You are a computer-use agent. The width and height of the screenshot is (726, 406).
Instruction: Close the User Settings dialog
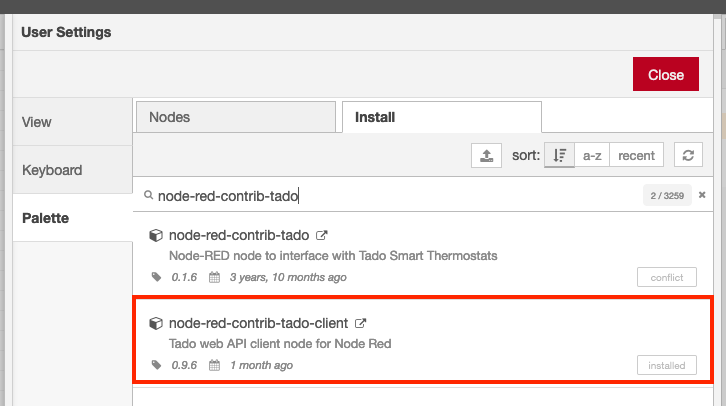pyautogui.click(x=665, y=75)
